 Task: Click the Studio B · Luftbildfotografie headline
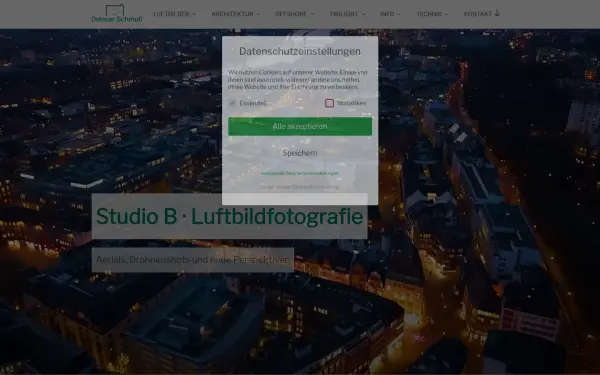tap(229, 216)
